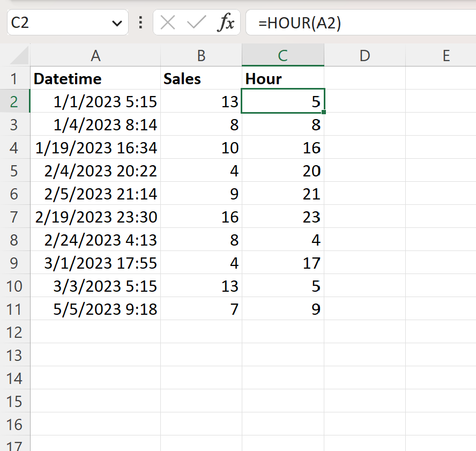Select cell B7 containing 16
Image resolution: width=476 pixels, height=451 pixels.
point(200,217)
